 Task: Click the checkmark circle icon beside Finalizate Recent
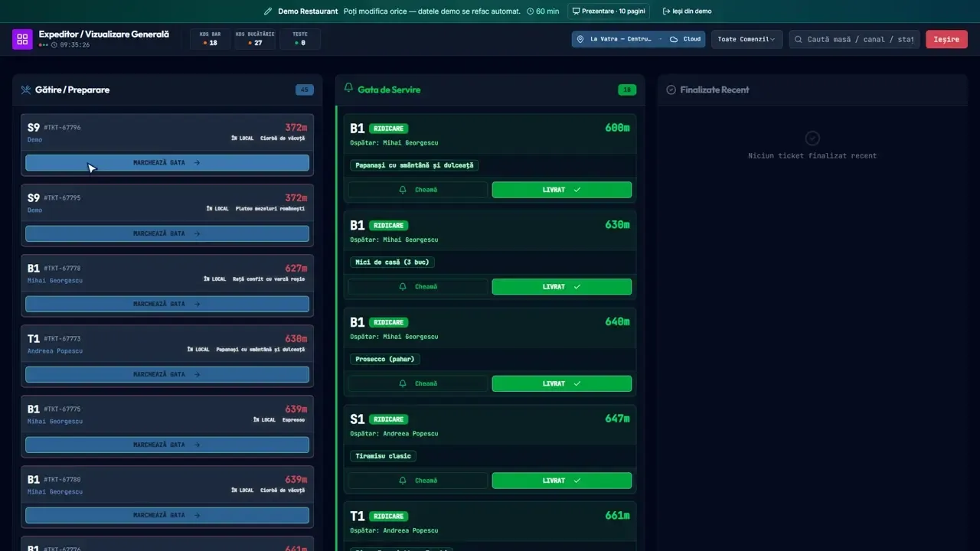pos(671,90)
